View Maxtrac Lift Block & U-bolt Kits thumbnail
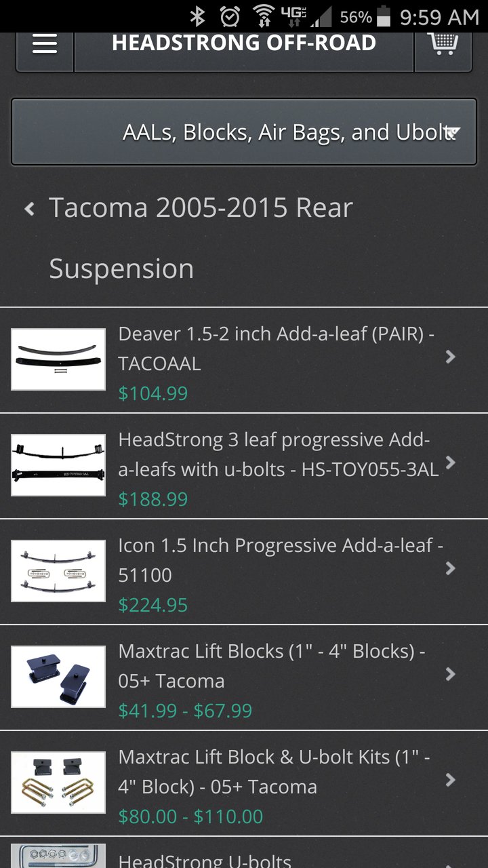488x868 pixels. click(58, 783)
